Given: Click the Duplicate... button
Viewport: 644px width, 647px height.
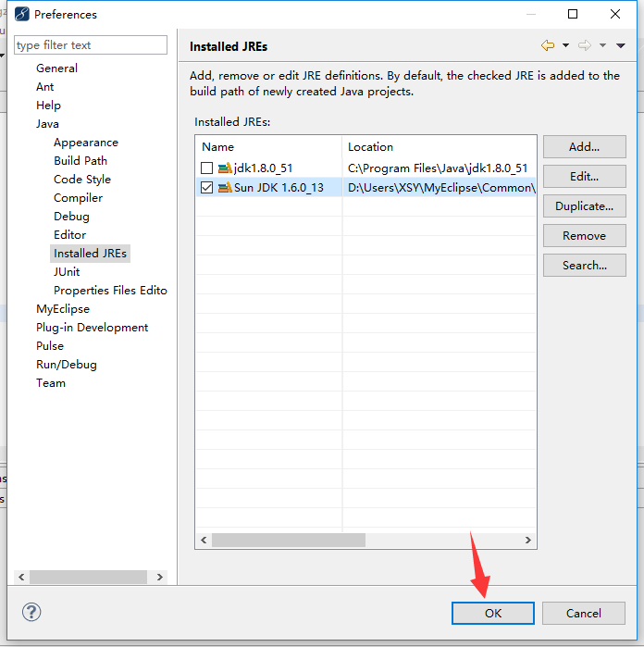Looking at the screenshot, I should tap(584, 206).
